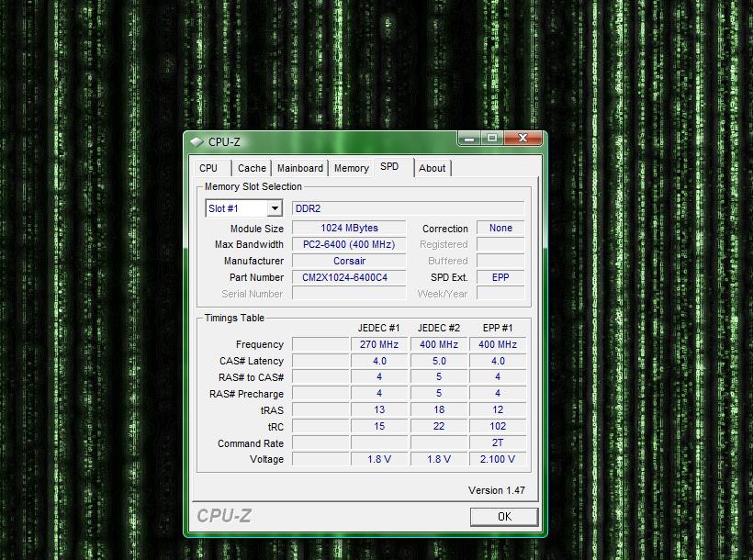Click the DDR2 memory type field
The image size is (753, 560).
coord(409,208)
